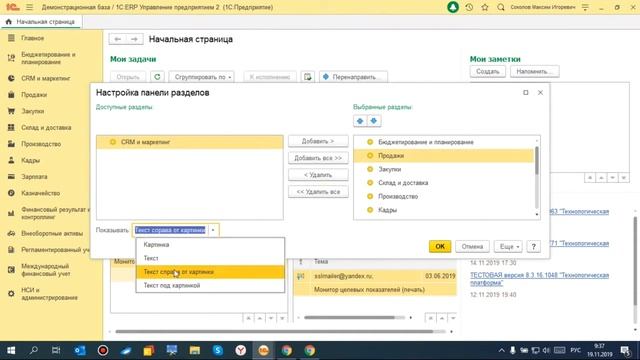The image size is (640, 360).
Task: Click the Добавить > button
Action: (x=318, y=141)
